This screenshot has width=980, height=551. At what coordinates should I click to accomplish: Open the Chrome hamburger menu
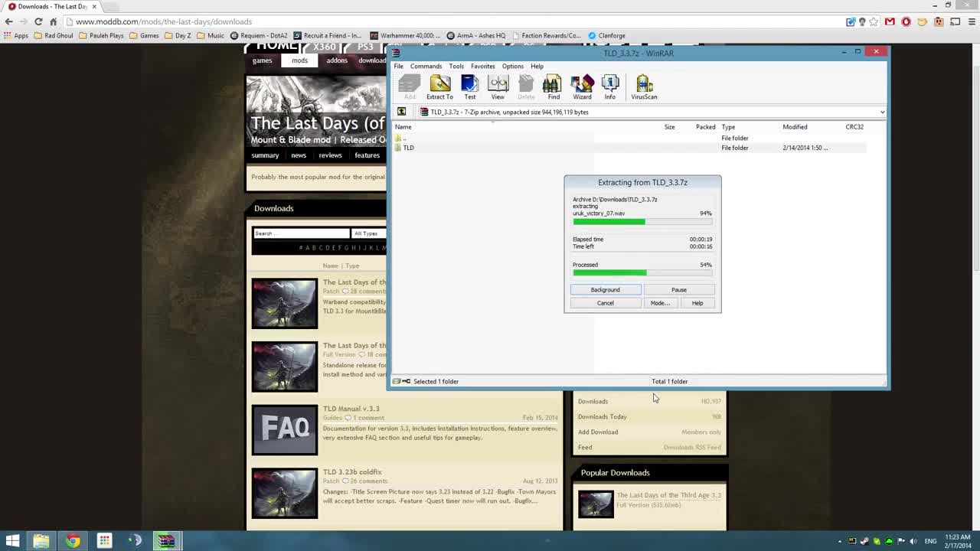coord(972,21)
